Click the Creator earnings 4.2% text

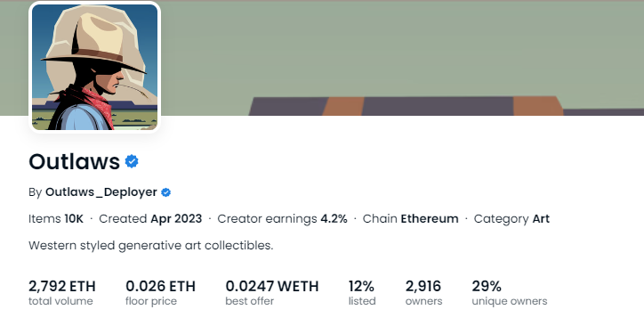coord(282,219)
